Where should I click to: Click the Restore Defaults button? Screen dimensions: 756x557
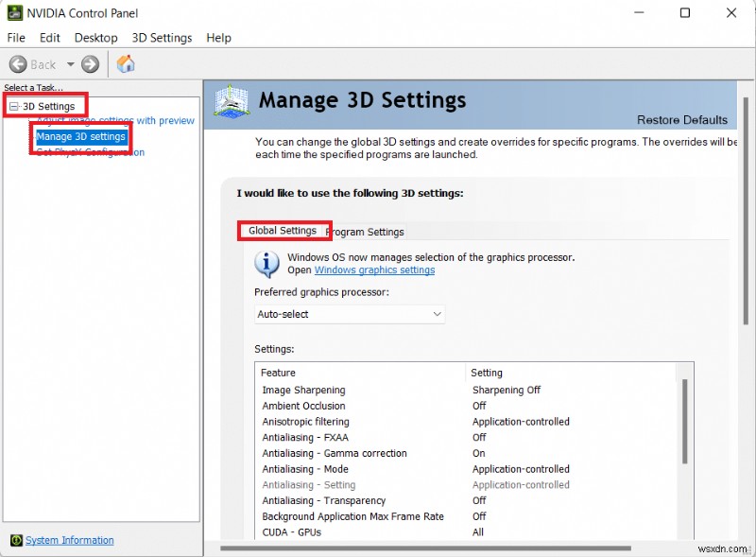(x=682, y=120)
